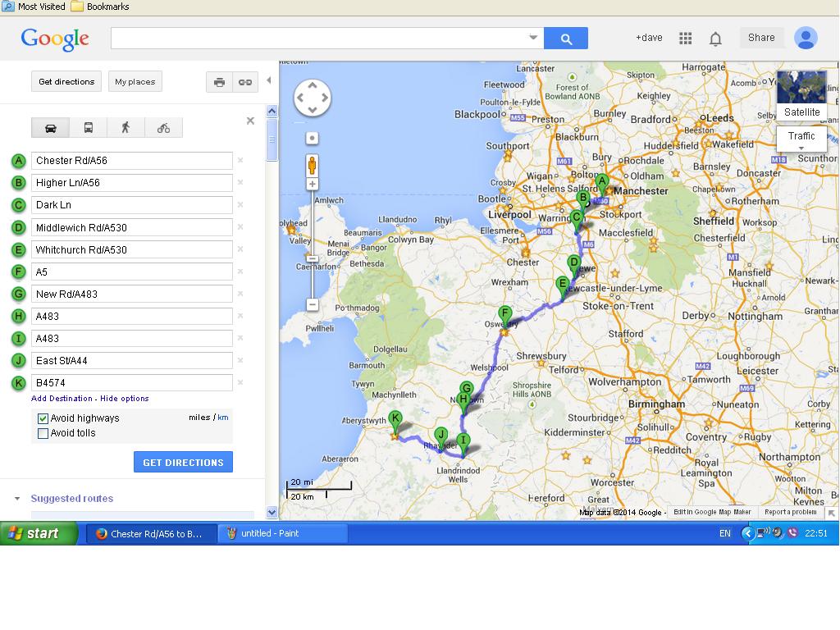The width and height of the screenshot is (840, 630).
Task: Click the A5 destination field
Action: click(x=132, y=272)
